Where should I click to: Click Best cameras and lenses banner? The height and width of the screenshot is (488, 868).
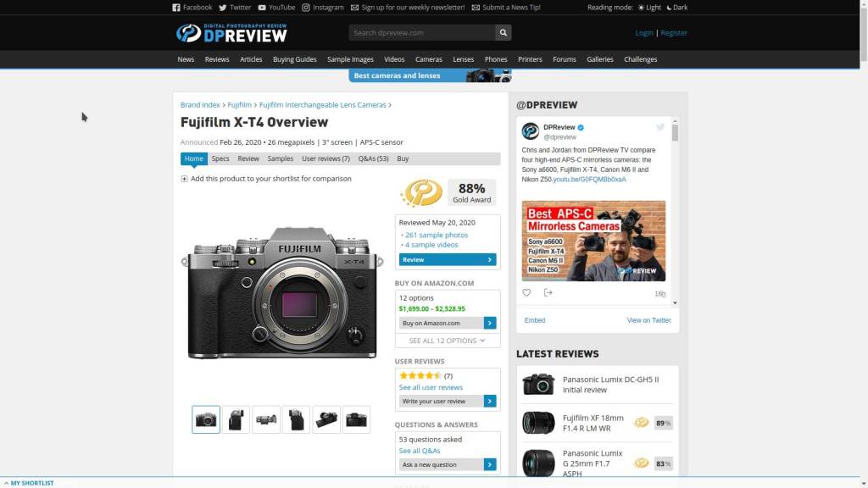(x=430, y=75)
